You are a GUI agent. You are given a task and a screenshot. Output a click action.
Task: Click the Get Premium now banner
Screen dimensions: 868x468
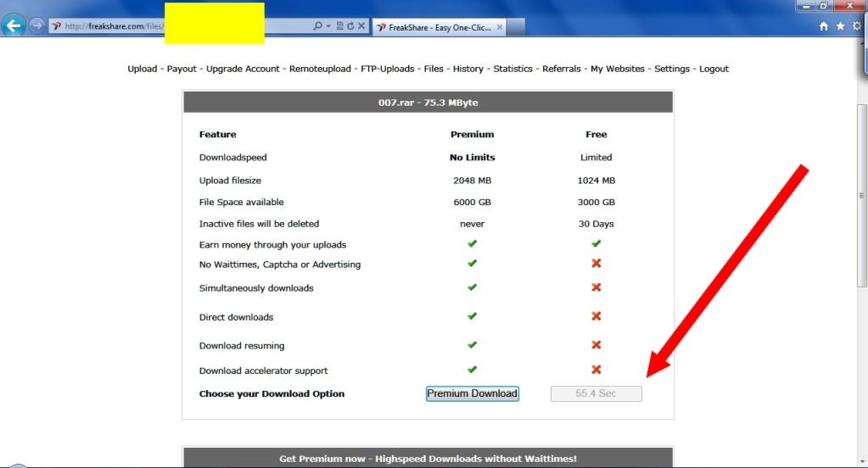pos(428,458)
